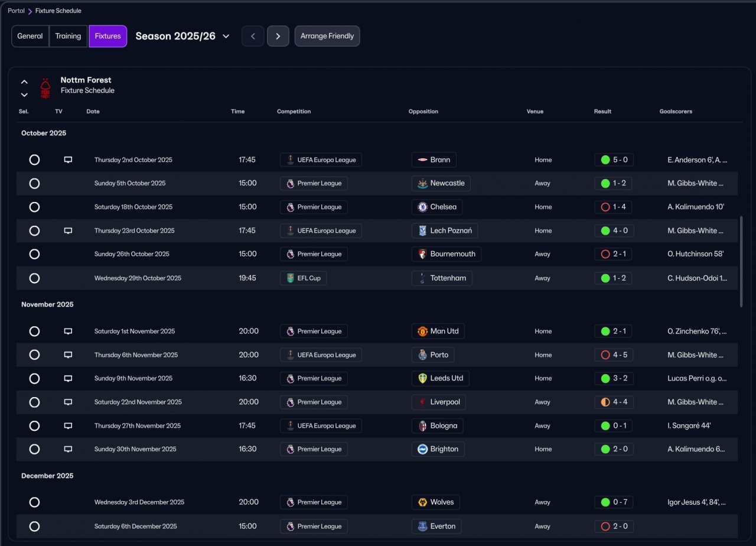Click the down chevron beside Nottm Forest

coord(24,95)
